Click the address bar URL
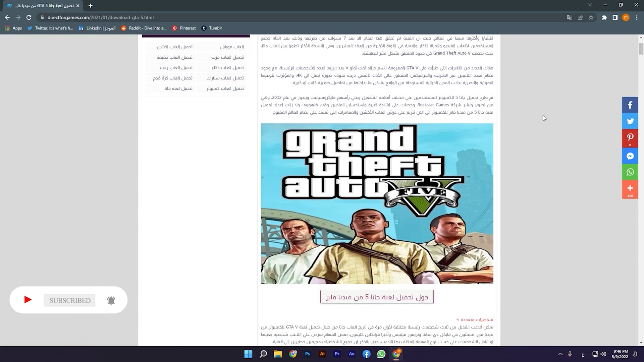Viewport: 644px width, 362px height. point(101,17)
